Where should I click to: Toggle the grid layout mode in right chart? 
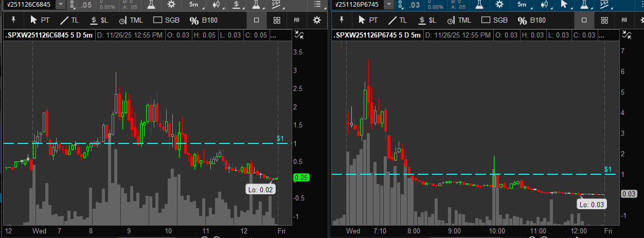(x=604, y=20)
